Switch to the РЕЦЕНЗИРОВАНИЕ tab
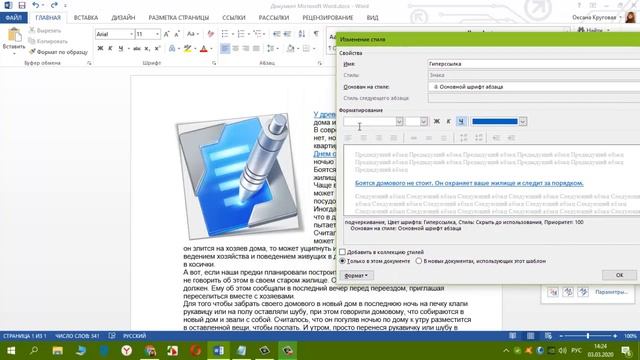Screen dimensions: 640x360 [328, 18]
